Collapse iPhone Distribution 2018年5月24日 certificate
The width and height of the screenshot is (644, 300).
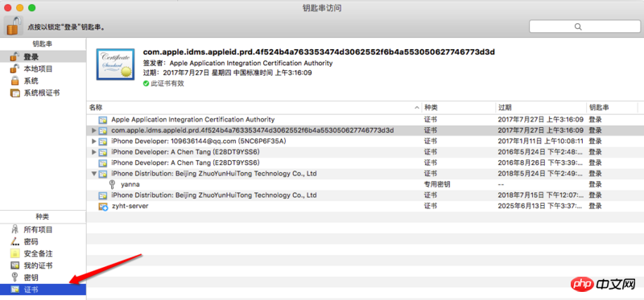[x=94, y=174]
